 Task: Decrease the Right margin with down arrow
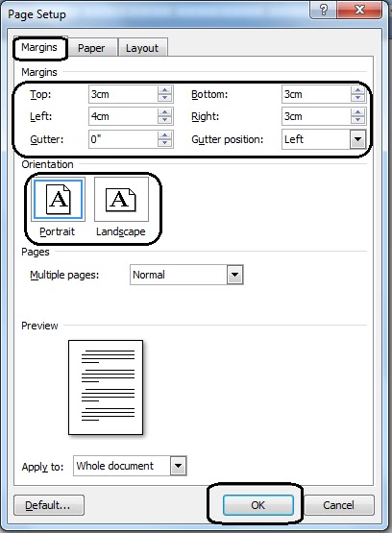pos(357,120)
